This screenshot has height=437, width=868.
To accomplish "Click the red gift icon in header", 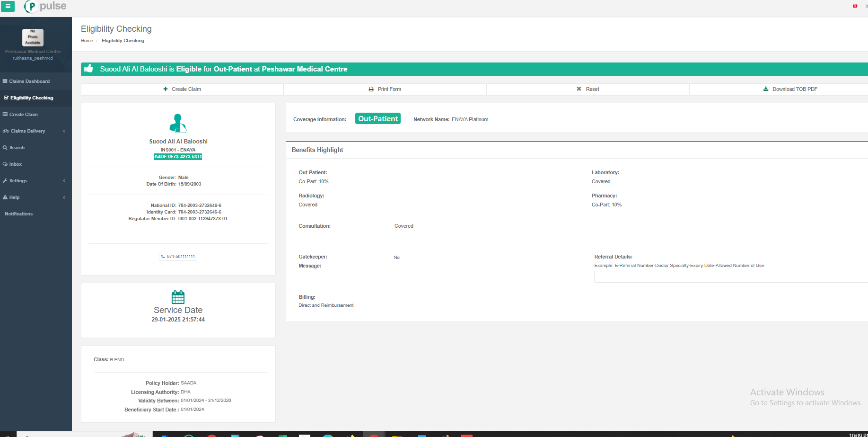I will 855,6.
